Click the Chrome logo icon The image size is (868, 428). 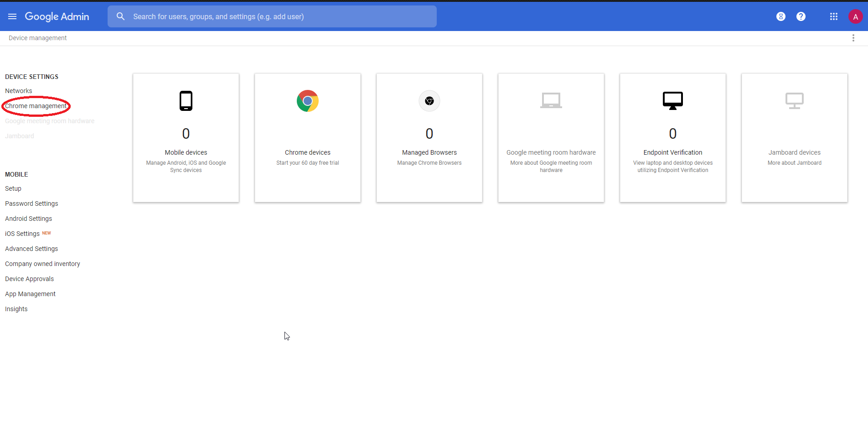point(308,101)
